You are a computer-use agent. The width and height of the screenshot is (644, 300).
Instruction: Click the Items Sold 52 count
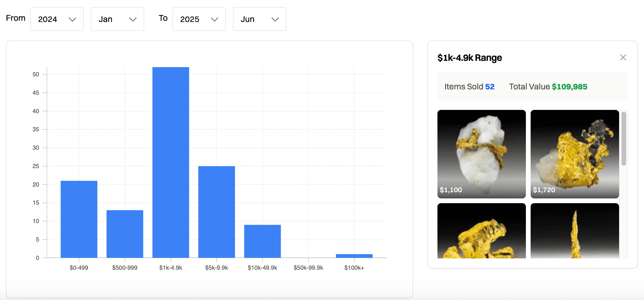[x=489, y=87]
